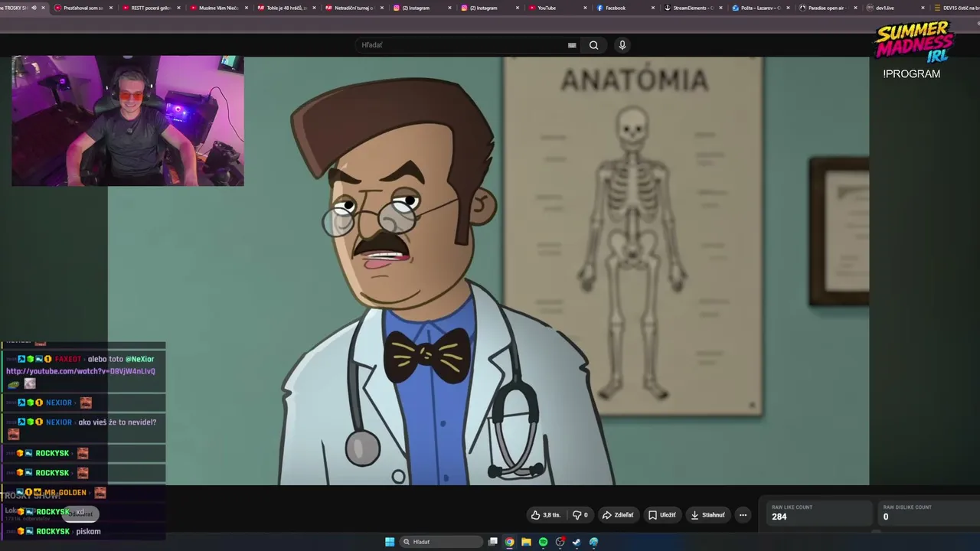This screenshot has width=980, height=551.
Task: Click chat message 'ako vieš že to nevidel?'
Action: click(117, 422)
